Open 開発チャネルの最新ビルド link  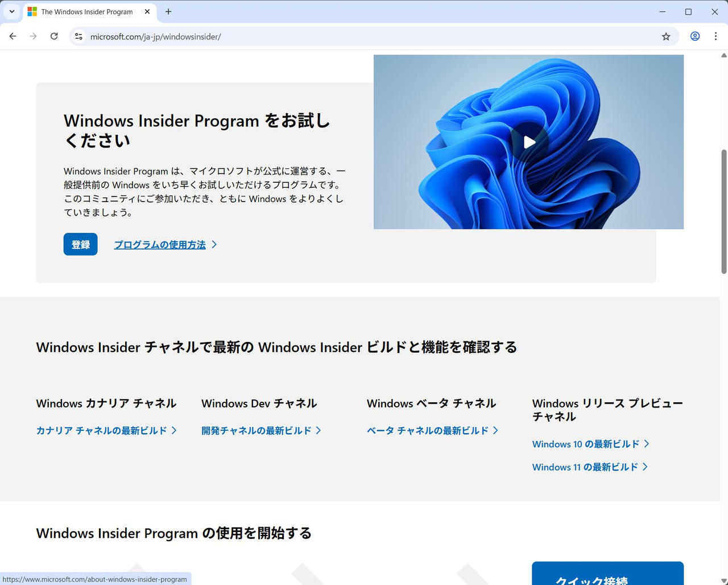tap(261, 431)
